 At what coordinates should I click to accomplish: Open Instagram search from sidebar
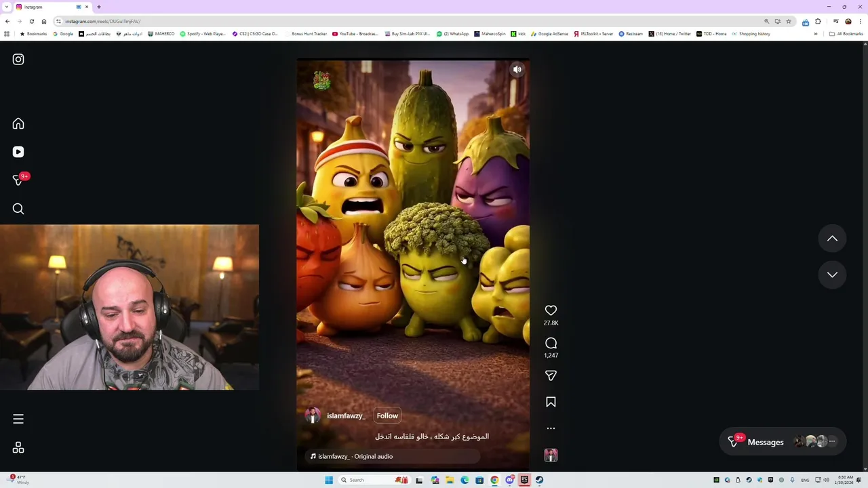click(x=18, y=209)
